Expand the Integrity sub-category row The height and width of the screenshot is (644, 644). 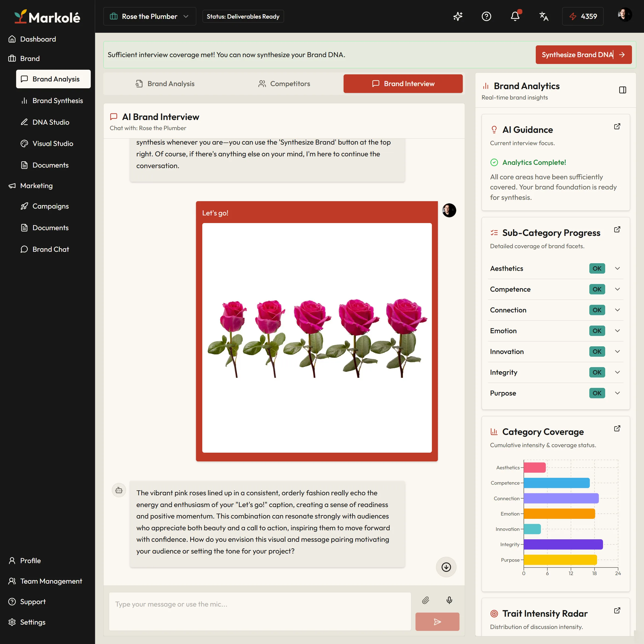pyautogui.click(x=556, y=372)
